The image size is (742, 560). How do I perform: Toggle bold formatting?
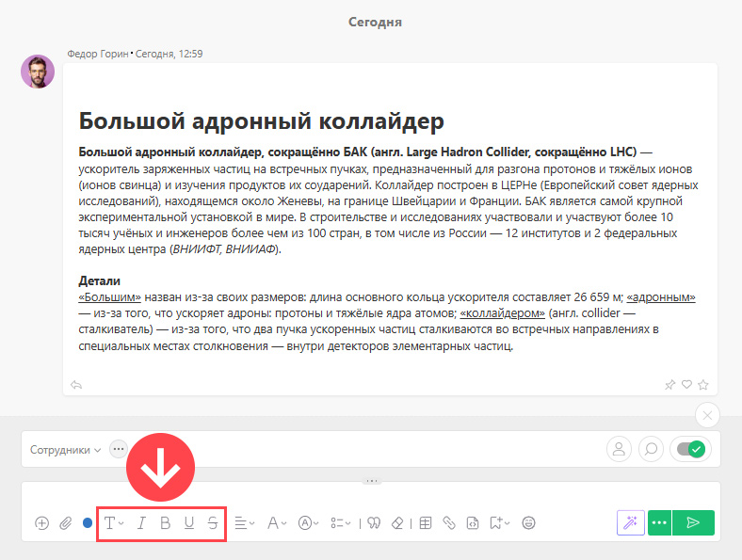[x=165, y=523]
